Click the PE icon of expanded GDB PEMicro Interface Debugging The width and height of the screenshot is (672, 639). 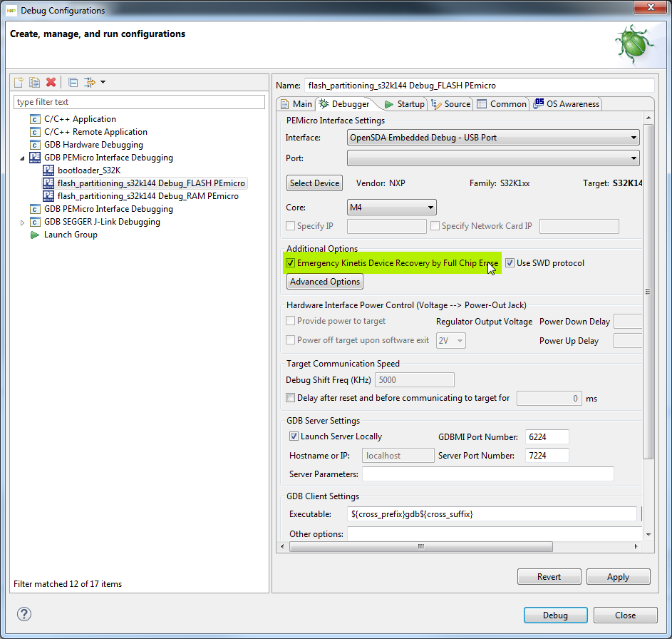pyautogui.click(x=35, y=158)
